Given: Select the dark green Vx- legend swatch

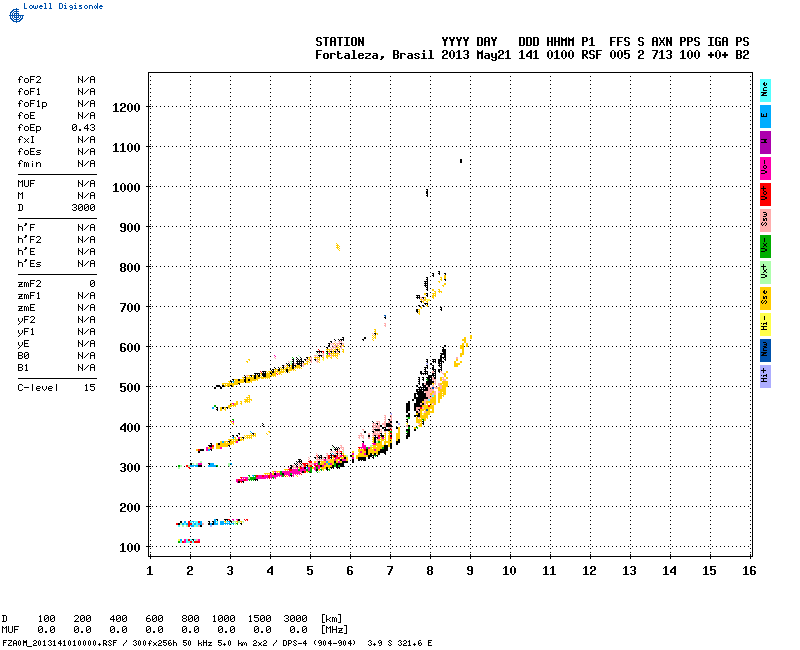Looking at the screenshot, I should pyautogui.click(x=765, y=246).
